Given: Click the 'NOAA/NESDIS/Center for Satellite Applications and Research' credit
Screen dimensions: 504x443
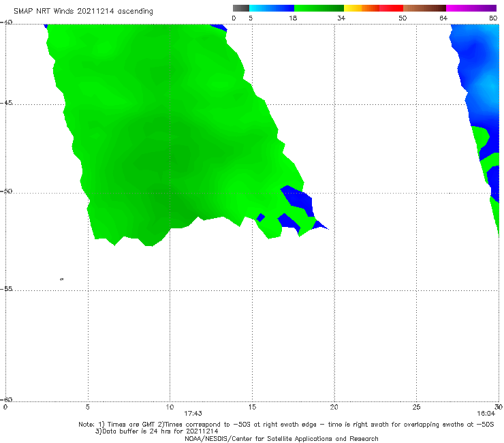Looking at the screenshot, I should pos(281,438).
